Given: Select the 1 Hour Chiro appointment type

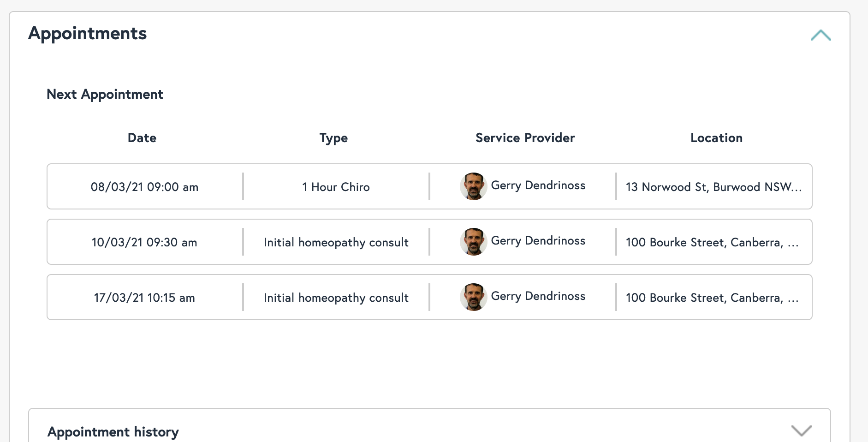Looking at the screenshot, I should 336,187.
